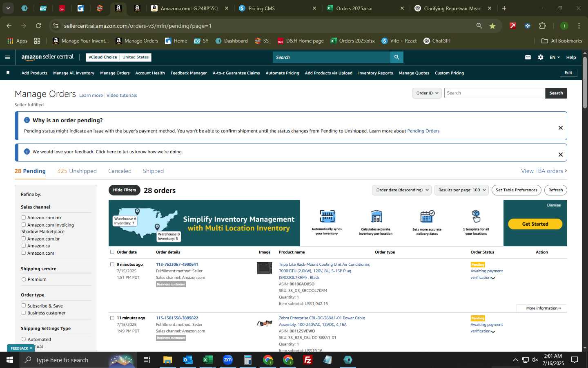Click the Tripp Lite air conditioner product thumbnail
Viewport: 588px width, 368px height.
265,268
